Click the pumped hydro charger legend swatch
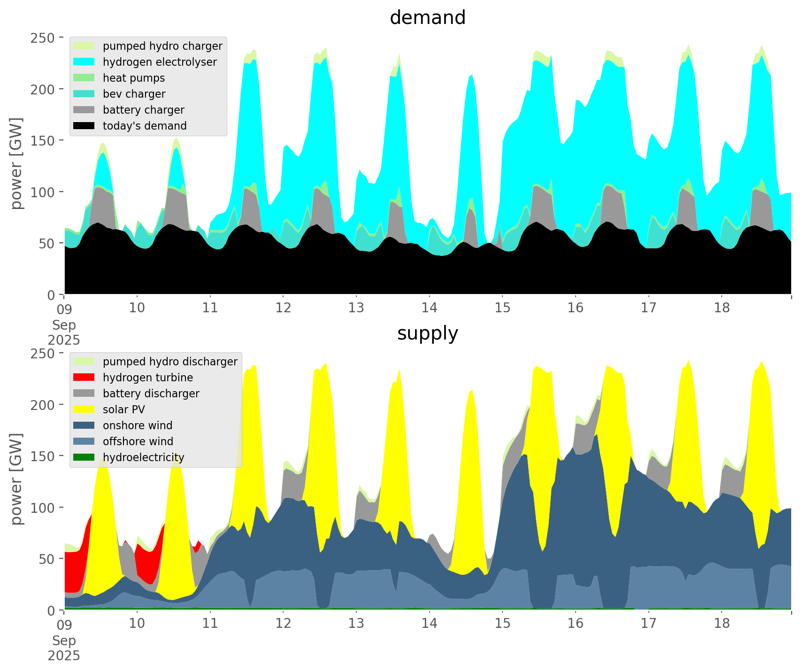The image size is (801, 672). click(84, 46)
